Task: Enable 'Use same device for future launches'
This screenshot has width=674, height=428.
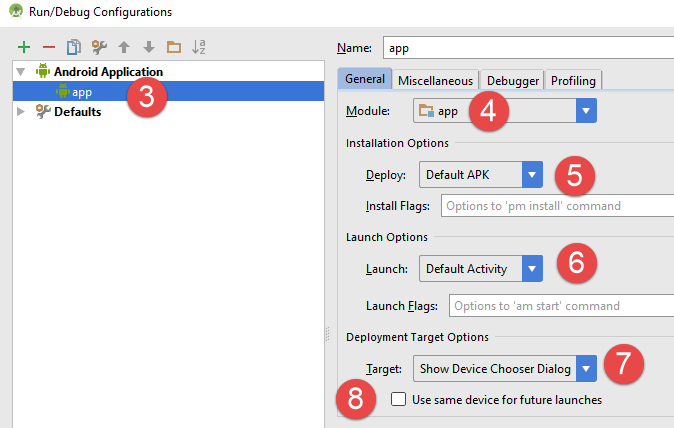Action: click(x=399, y=400)
